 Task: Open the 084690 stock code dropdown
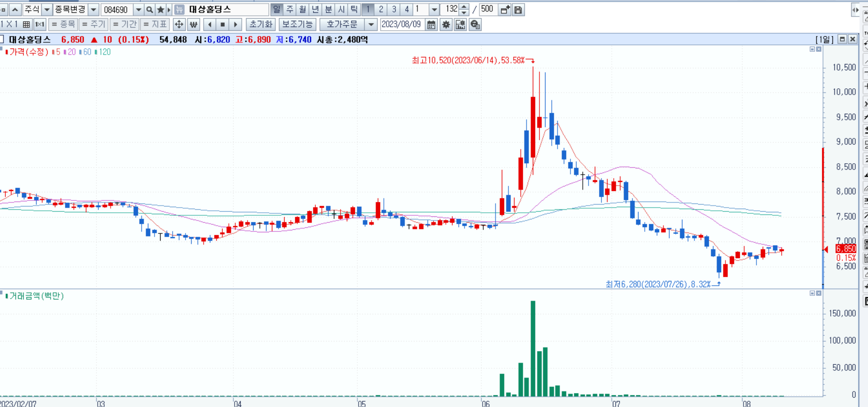coord(138,9)
